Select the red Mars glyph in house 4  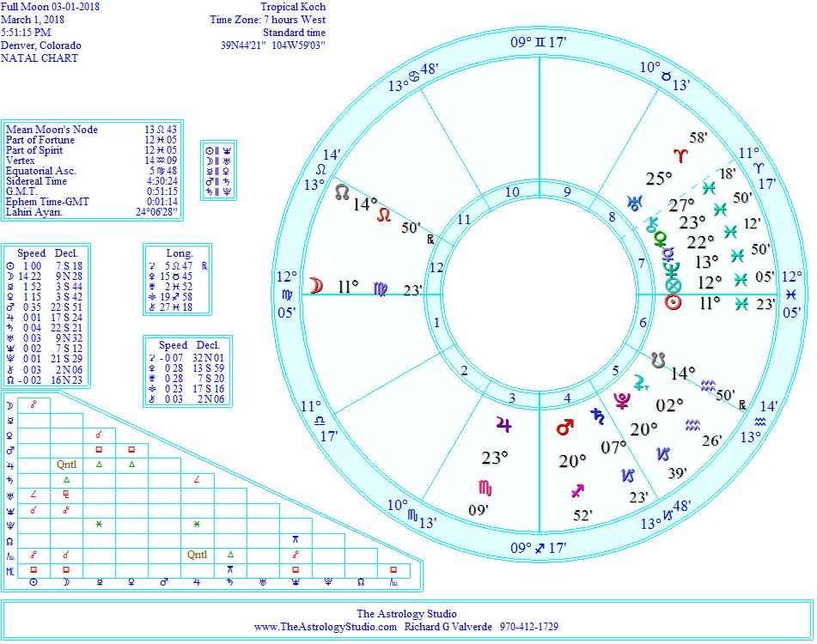[564, 427]
